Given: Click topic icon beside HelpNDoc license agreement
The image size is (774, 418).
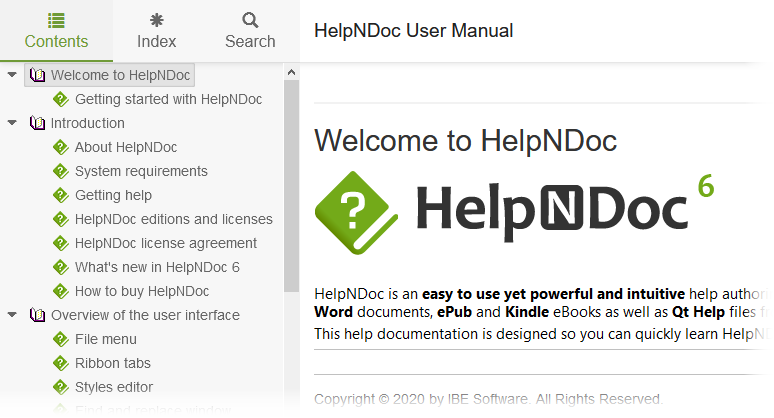Looking at the screenshot, I should click(61, 243).
